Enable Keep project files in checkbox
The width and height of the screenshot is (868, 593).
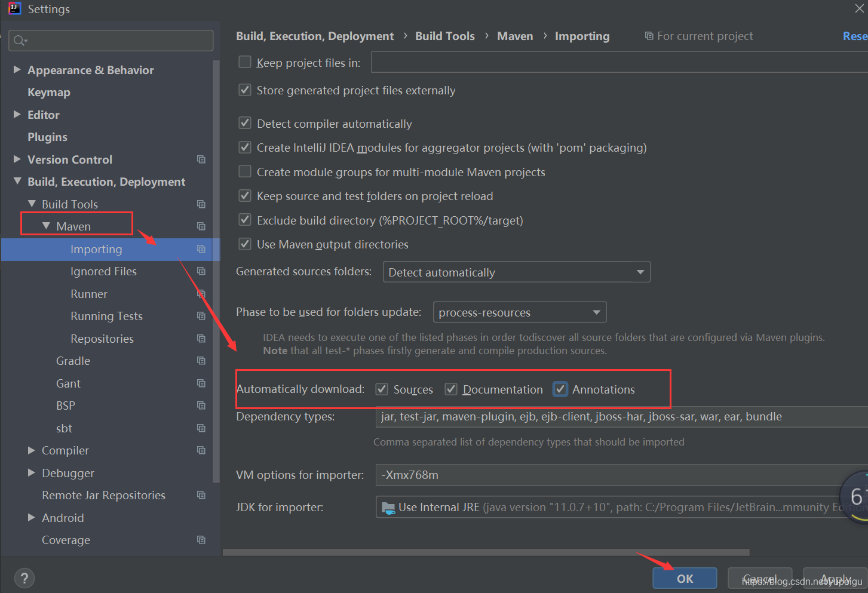(x=245, y=62)
